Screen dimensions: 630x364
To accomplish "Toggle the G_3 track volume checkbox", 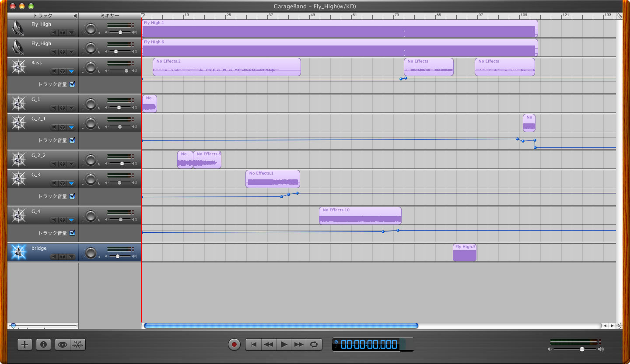I will click(72, 196).
